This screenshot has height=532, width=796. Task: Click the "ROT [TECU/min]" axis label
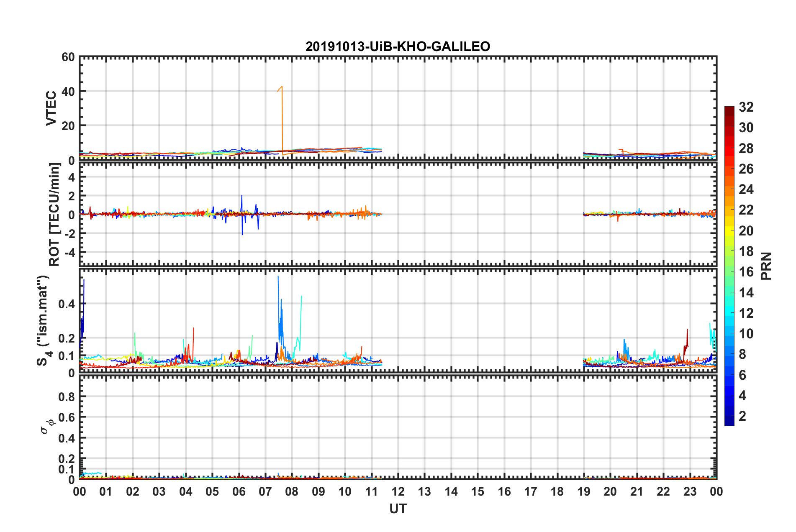point(54,215)
